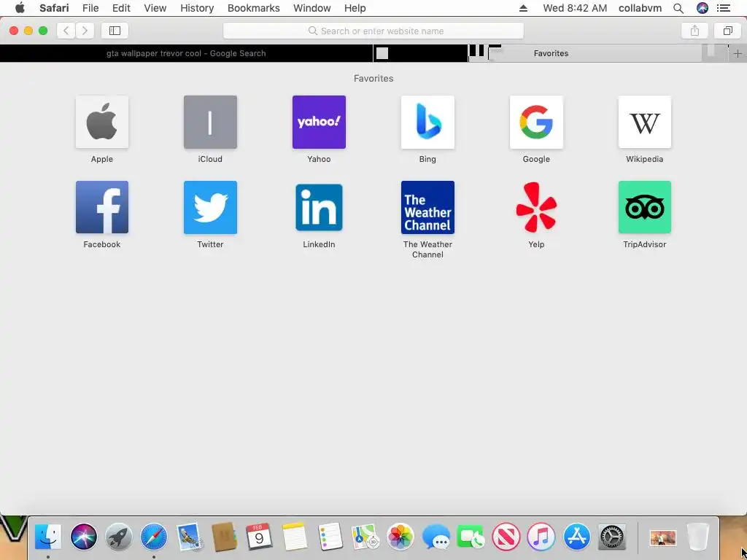This screenshot has height=560, width=747.
Task: Open the Edit menu
Action: click(121, 8)
